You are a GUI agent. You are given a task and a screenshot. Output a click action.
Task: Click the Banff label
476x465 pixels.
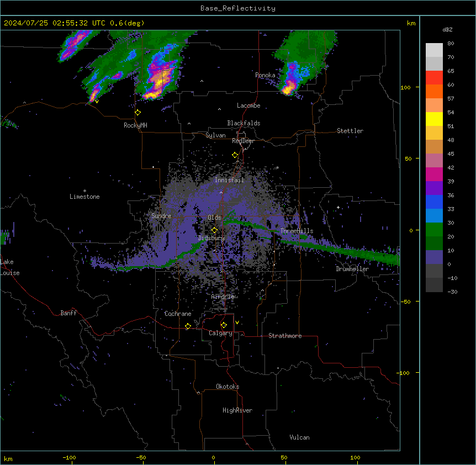point(68,313)
